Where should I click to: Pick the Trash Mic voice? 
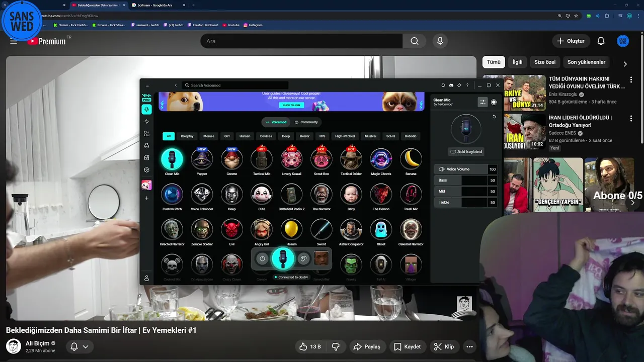click(411, 195)
